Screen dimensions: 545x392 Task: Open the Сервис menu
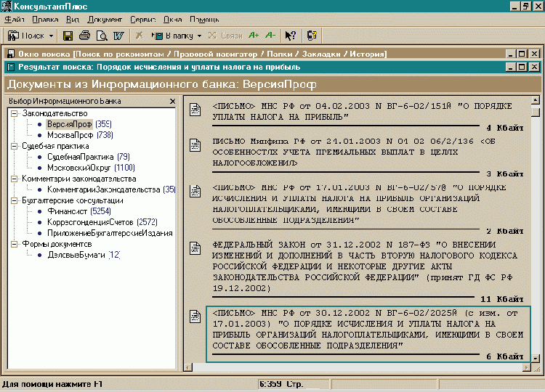[143, 20]
